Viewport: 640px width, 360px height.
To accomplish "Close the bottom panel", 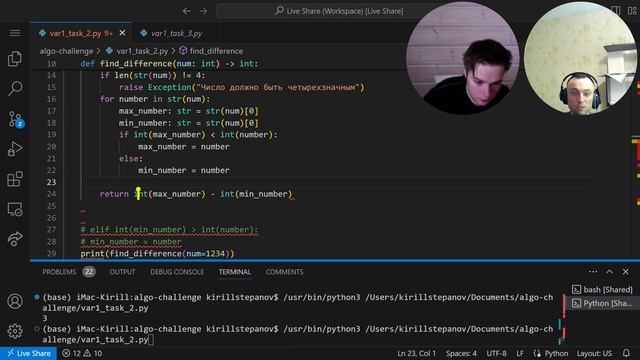I will coord(626,272).
